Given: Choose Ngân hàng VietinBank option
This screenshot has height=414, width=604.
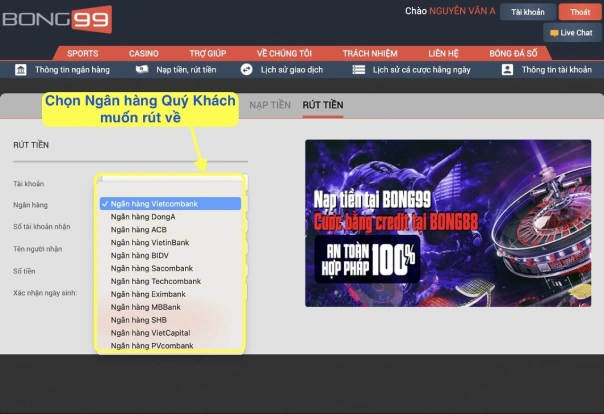Looking at the screenshot, I should click(170, 243).
